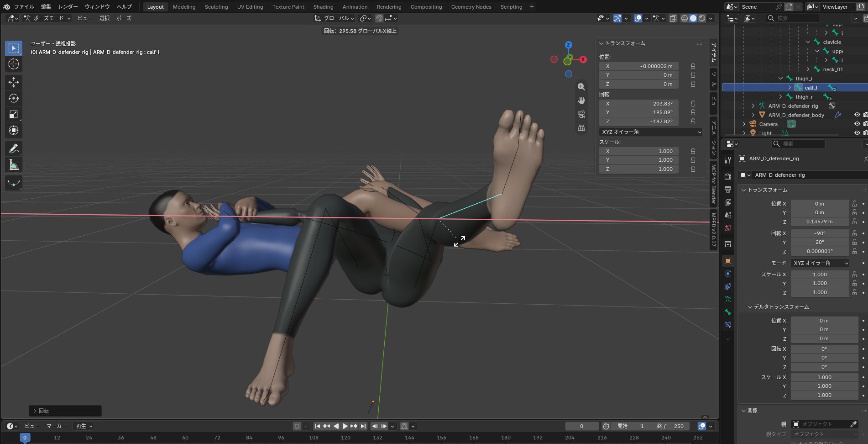Select the Cursor tool in the toolbar
This screenshot has width=868, height=444.
pyautogui.click(x=14, y=64)
